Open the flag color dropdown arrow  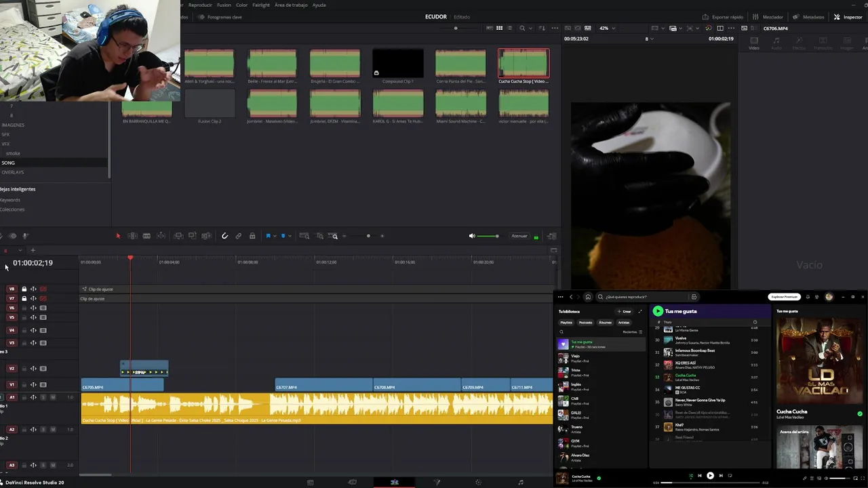(x=275, y=236)
